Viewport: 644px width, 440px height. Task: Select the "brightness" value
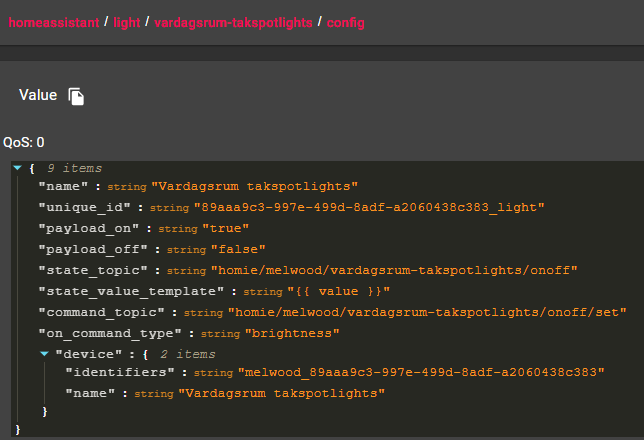tap(292, 333)
